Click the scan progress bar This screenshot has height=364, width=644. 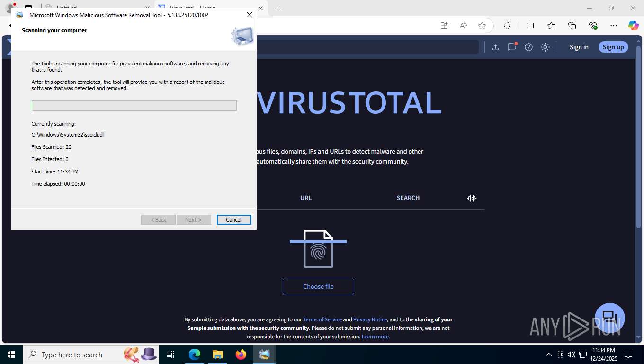(x=134, y=106)
